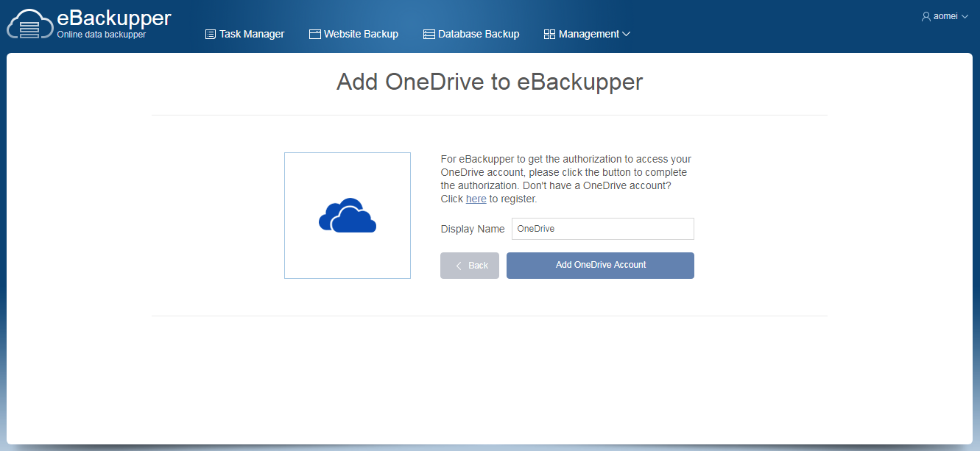Click the eBackupper title text
This screenshot has height=451, width=980.
pyautogui.click(x=114, y=17)
